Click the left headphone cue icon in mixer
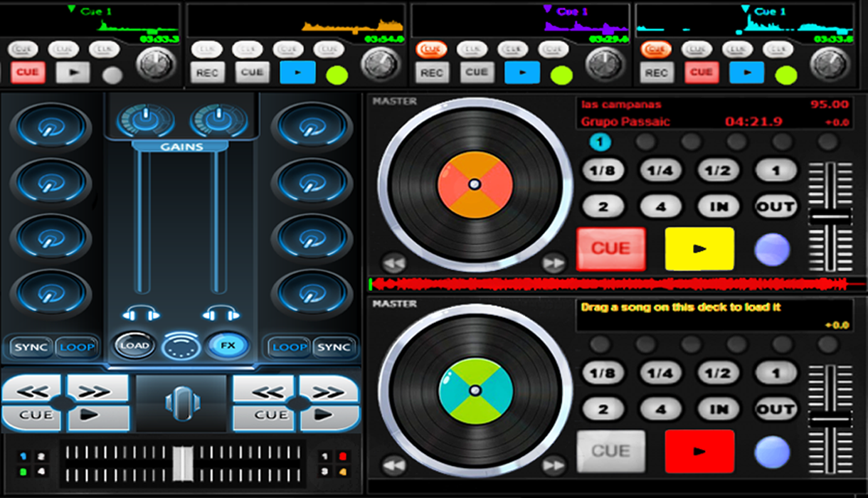Viewport: 868px width, 498px height. (x=140, y=314)
